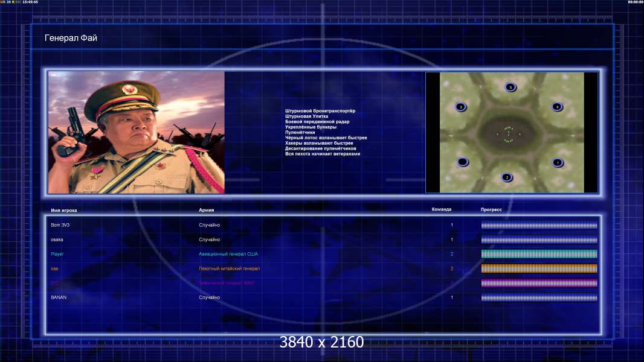Click start position marker 4 on the map
Image resolution: width=644 pixels, height=362 pixels.
557,107
